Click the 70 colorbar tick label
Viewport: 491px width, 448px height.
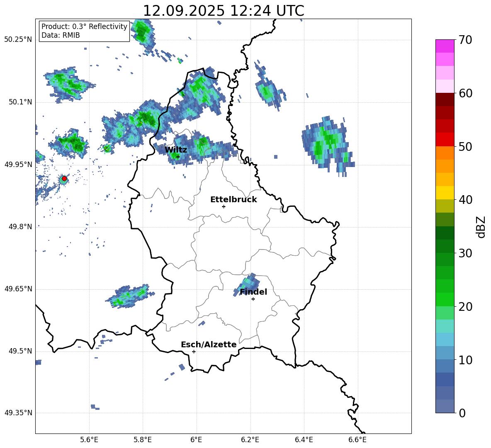coord(465,40)
